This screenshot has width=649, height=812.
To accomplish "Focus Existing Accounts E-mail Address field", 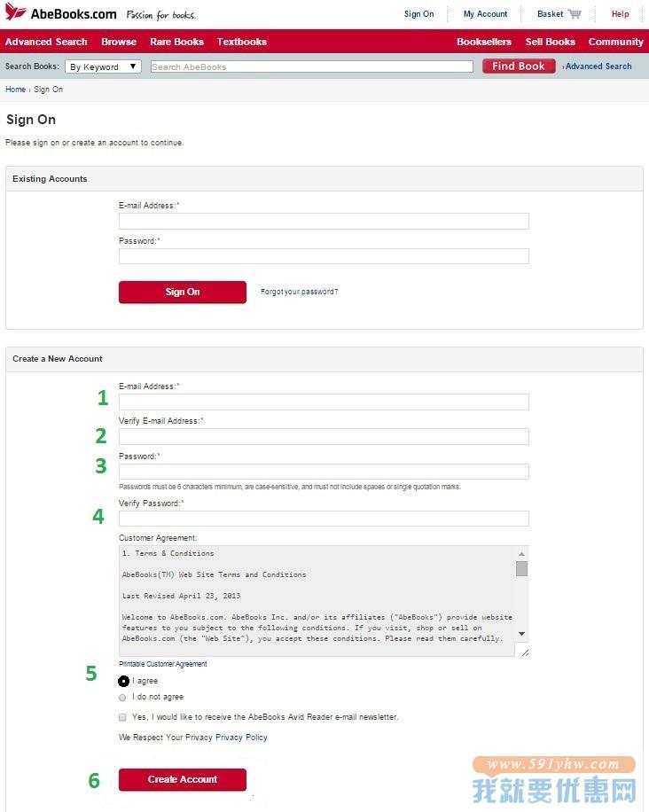I will pos(324,221).
